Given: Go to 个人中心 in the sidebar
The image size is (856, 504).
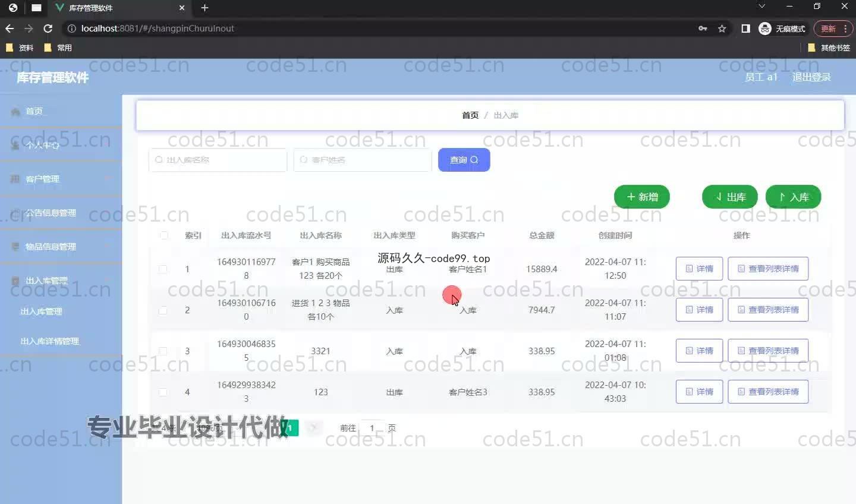Looking at the screenshot, I should tap(43, 145).
